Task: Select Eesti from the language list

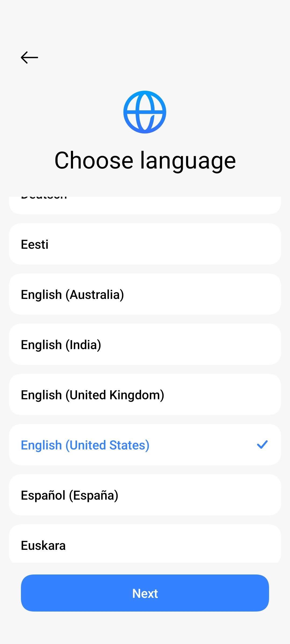Action: pos(145,244)
